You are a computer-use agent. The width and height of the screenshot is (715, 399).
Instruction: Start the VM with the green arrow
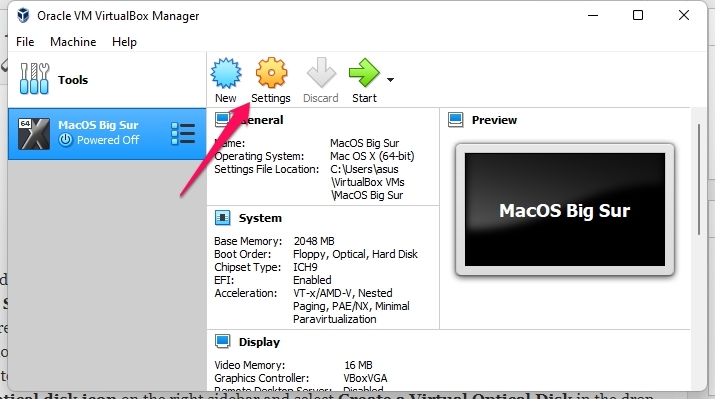(x=364, y=73)
